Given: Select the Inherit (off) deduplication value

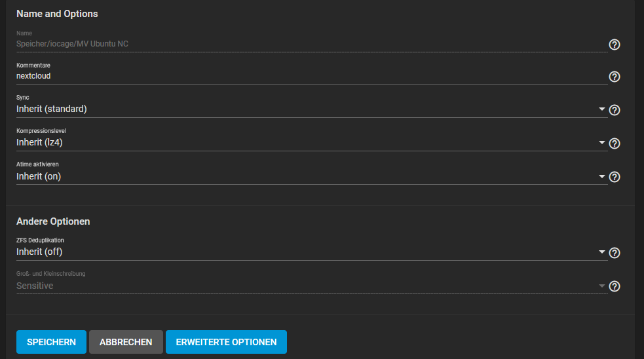Looking at the screenshot, I should point(39,252).
